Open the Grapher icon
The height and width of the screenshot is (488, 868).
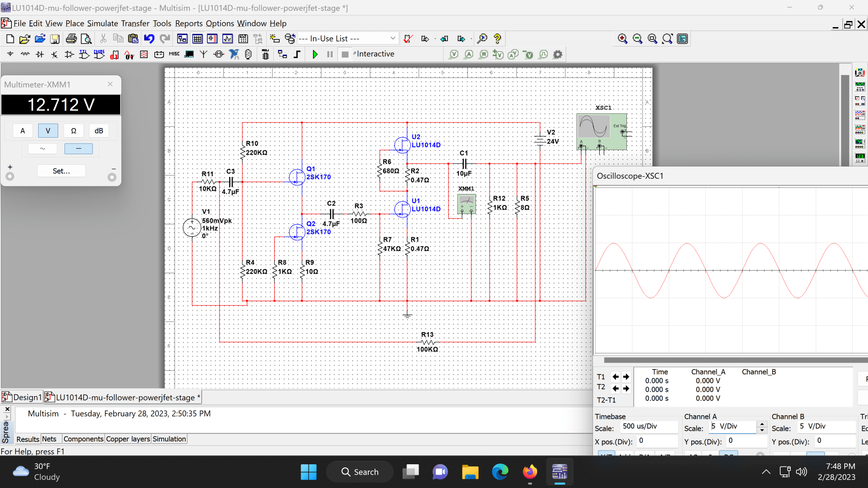pyautogui.click(x=228, y=39)
